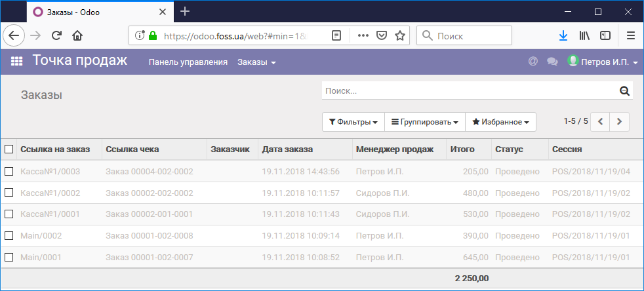Open the @ mentions icon
This screenshot has height=291, width=644.
pos(533,62)
